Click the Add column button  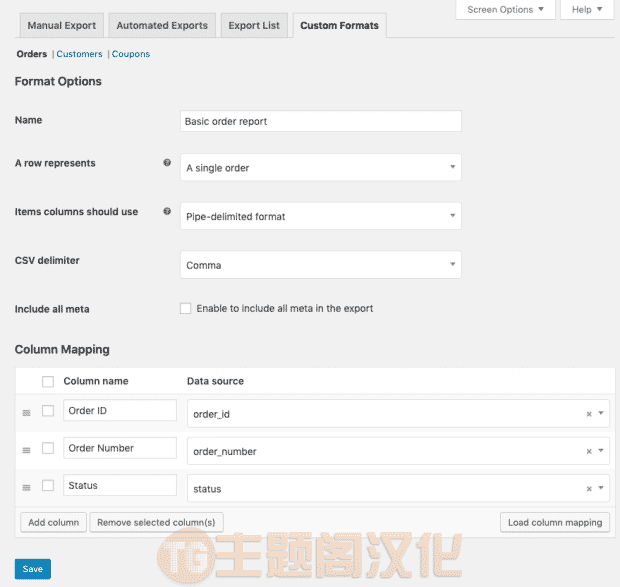pyautogui.click(x=53, y=523)
